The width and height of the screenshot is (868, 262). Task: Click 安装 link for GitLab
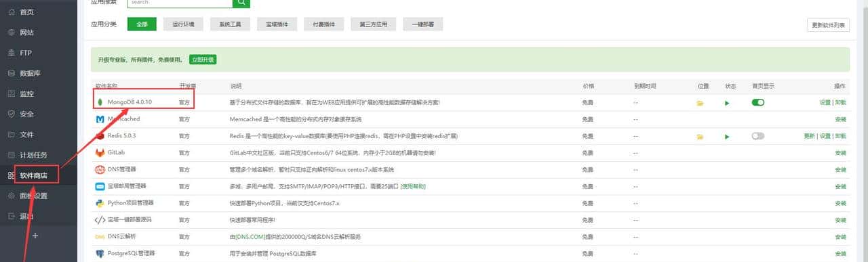coord(841,153)
